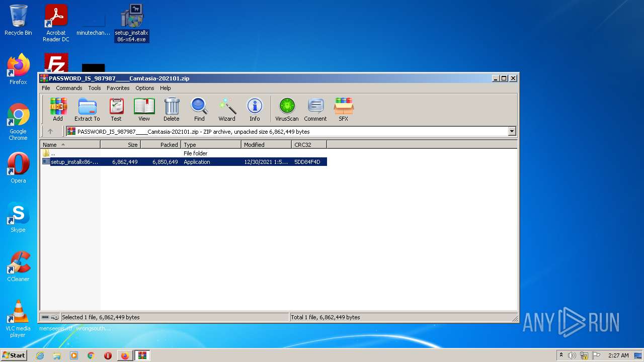The image size is (644, 362).
Task: Select setup_installx86-x64.exe desktop icon
Action: (x=131, y=23)
